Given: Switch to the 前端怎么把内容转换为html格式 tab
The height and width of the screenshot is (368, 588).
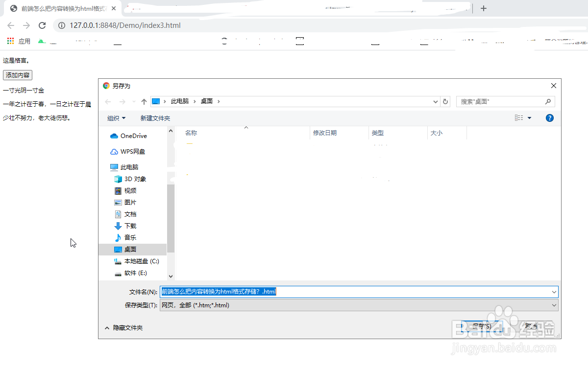Looking at the screenshot, I should (x=59, y=8).
